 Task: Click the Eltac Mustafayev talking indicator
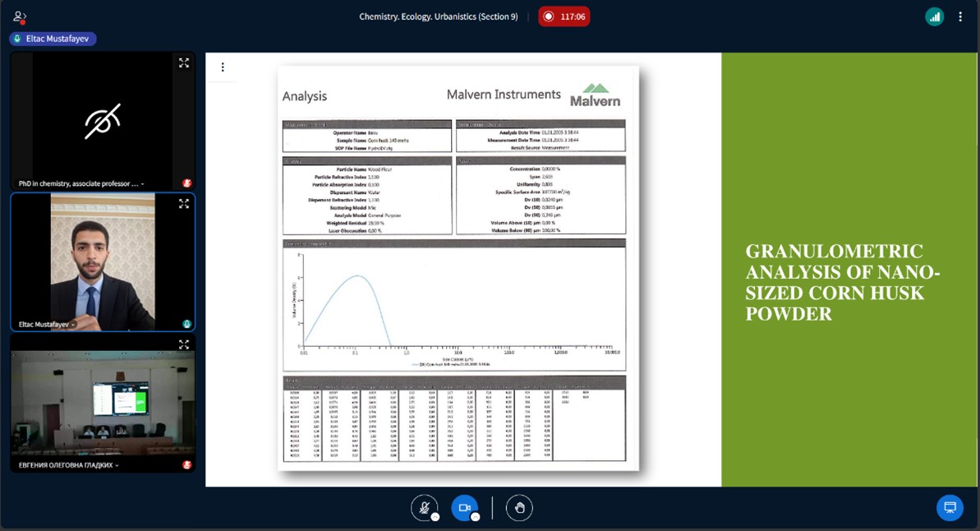pos(53,39)
